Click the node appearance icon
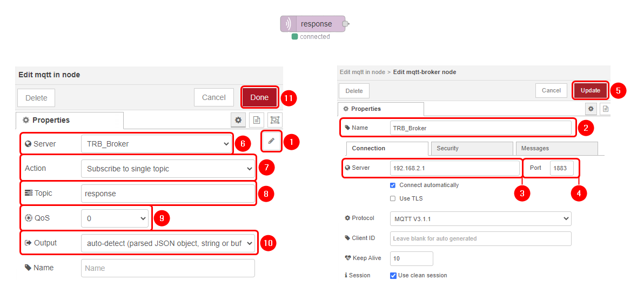Screen dimensions: 644x293 [275, 120]
